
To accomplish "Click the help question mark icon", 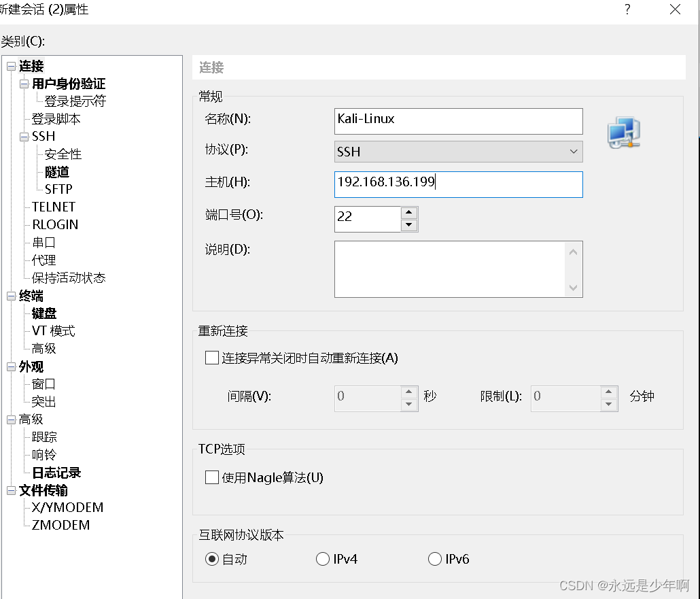I will click(x=627, y=10).
